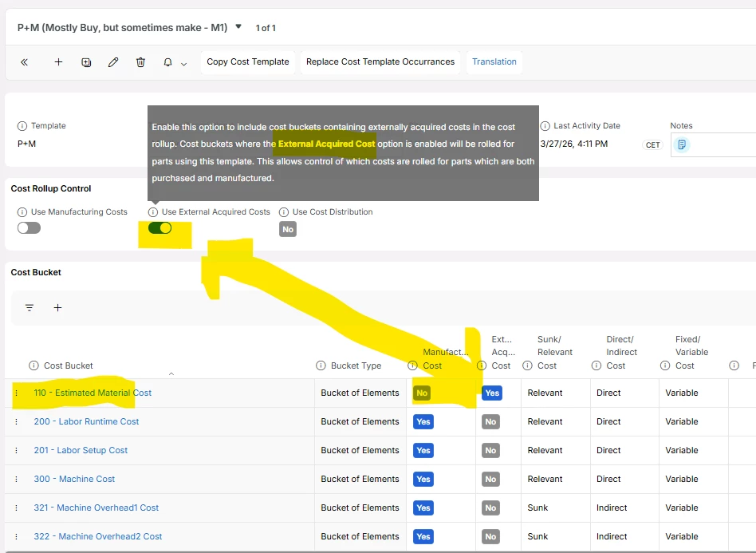Click Replace Cost Template Occurrances

(x=380, y=61)
